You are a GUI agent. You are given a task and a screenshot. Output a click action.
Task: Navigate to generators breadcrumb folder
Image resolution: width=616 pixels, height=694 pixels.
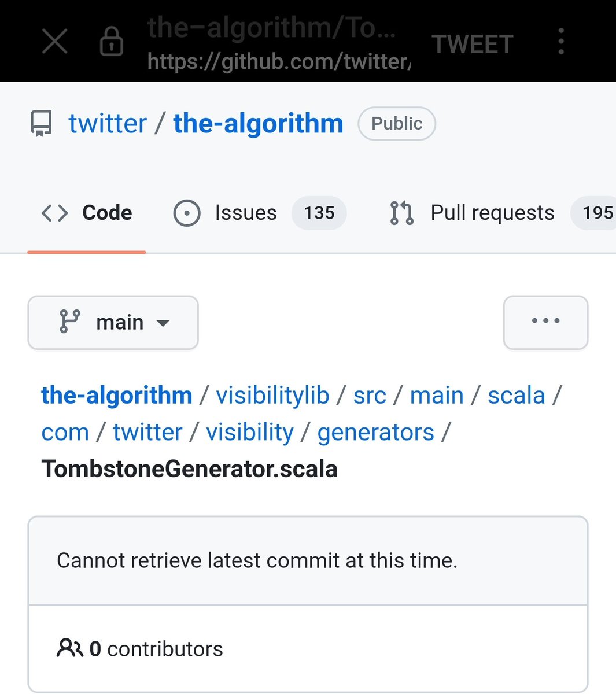[x=375, y=433]
